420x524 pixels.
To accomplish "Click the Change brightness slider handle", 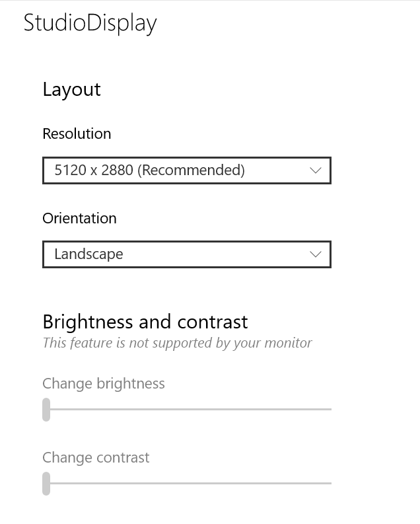I will (46, 409).
